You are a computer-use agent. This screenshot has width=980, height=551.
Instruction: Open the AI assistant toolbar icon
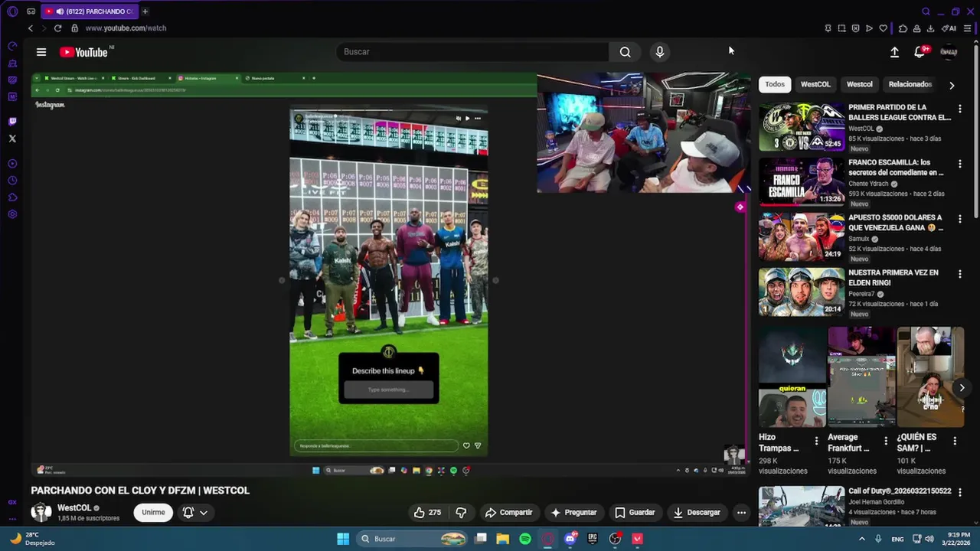949,28
